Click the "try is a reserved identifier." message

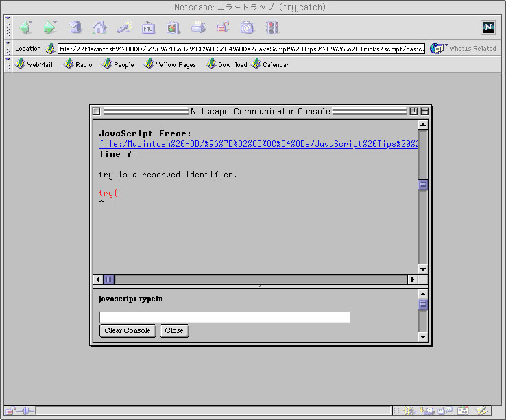pos(168,175)
